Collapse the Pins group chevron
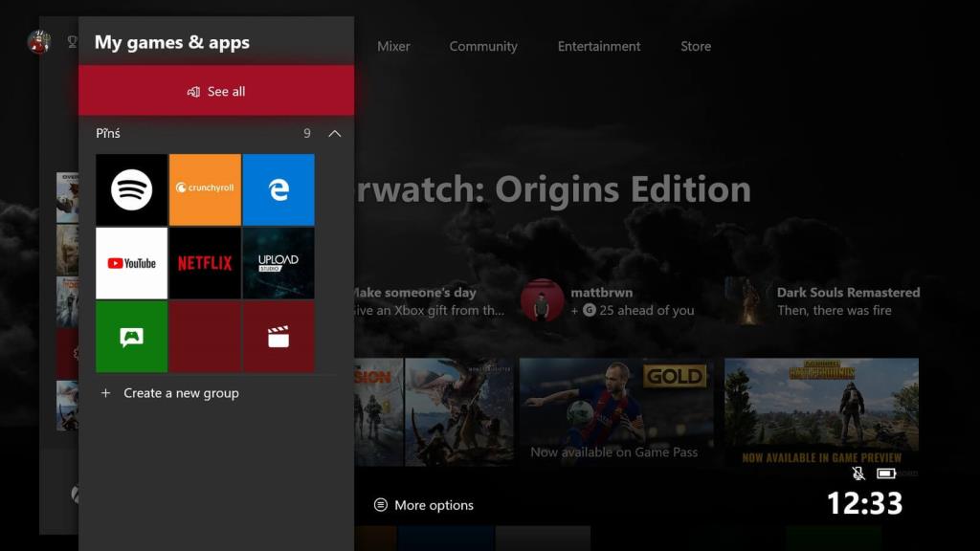The image size is (980, 551). point(335,133)
